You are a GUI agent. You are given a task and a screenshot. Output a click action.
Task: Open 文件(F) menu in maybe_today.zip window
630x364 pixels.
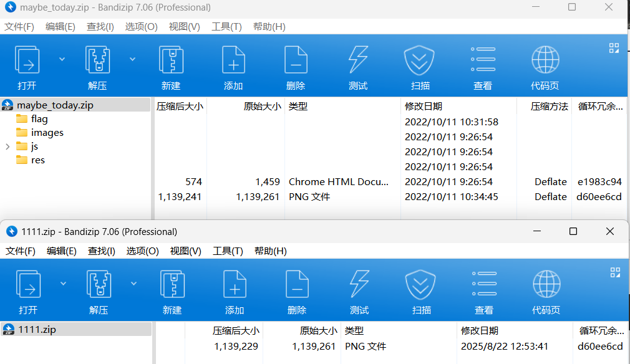[x=19, y=27]
